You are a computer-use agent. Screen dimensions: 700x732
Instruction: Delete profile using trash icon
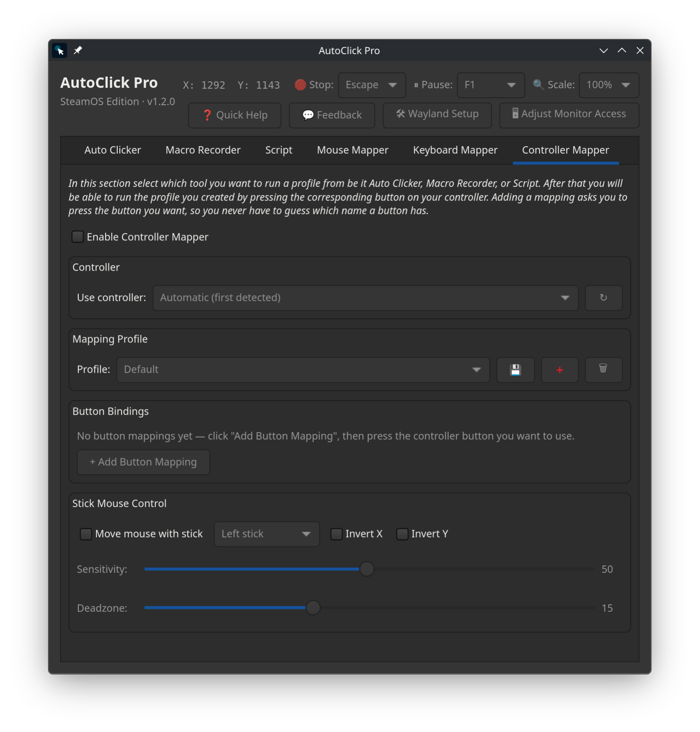(604, 370)
